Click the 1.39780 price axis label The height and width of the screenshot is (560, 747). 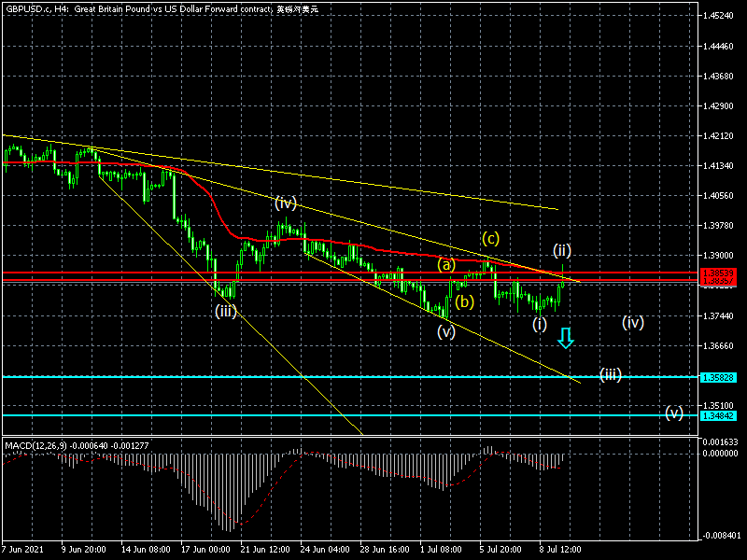point(718,225)
